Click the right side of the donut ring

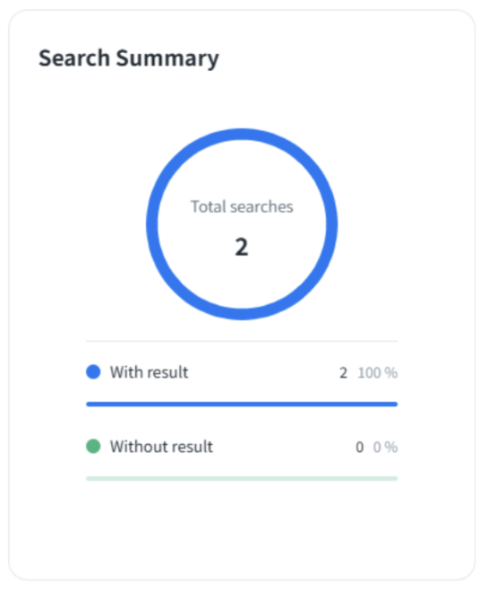(332, 224)
